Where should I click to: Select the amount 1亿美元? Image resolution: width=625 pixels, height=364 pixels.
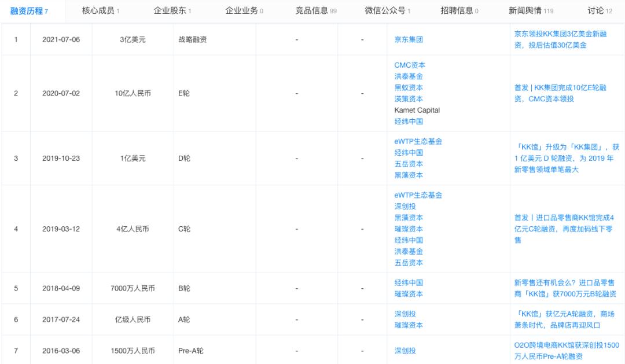coord(133,159)
